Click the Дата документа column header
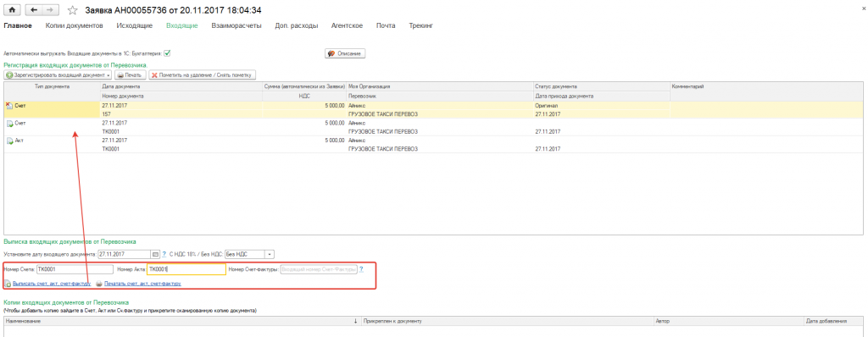Screen dimensions: 868x337 [181, 87]
